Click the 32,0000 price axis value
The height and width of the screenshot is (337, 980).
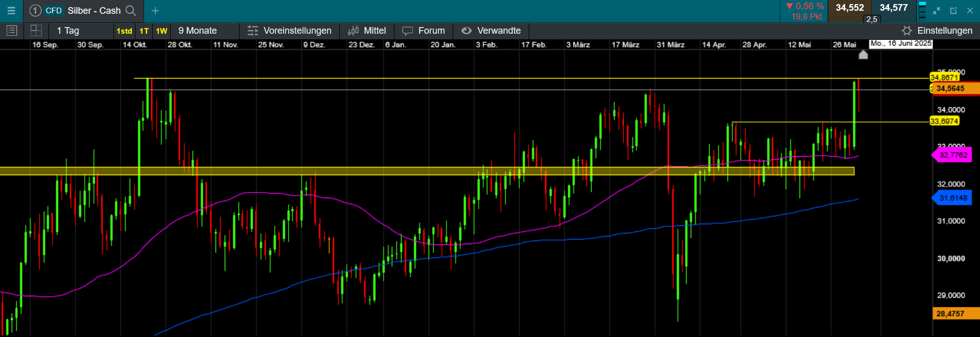951,184
